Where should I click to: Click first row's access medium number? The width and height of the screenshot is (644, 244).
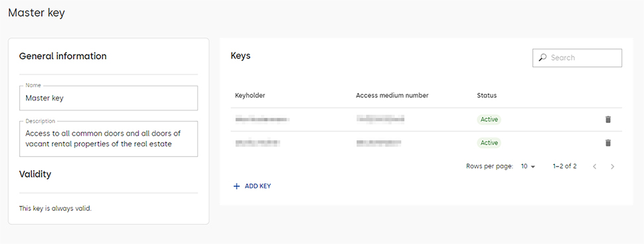coord(380,119)
